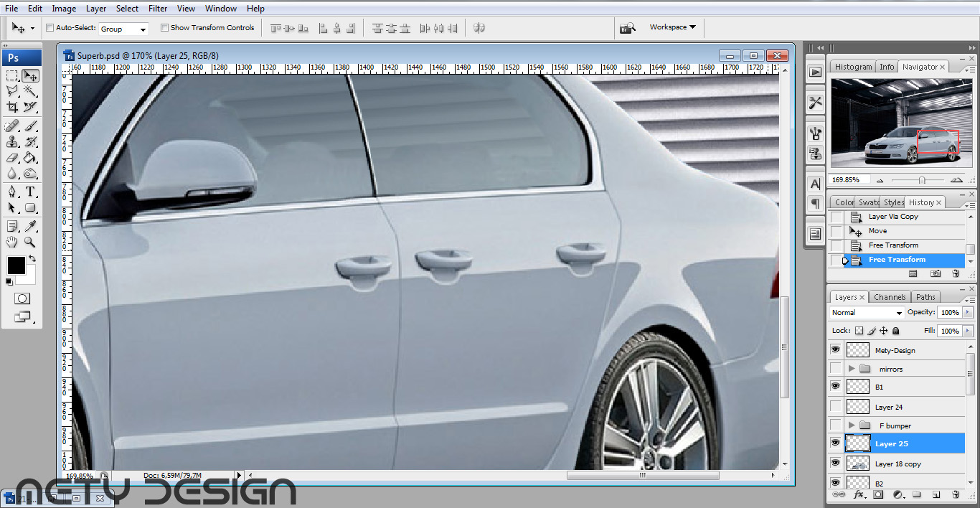Viewport: 980px width, 508px height.
Task: Select the Notes tool
Action: point(12,226)
